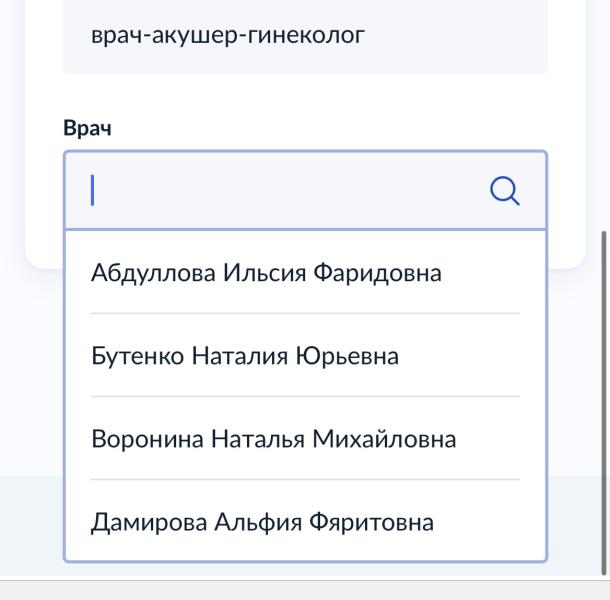This screenshot has height=600, width=610.
Task: Select Дамирова Альфия Фяритовна entry
Action: (262, 522)
